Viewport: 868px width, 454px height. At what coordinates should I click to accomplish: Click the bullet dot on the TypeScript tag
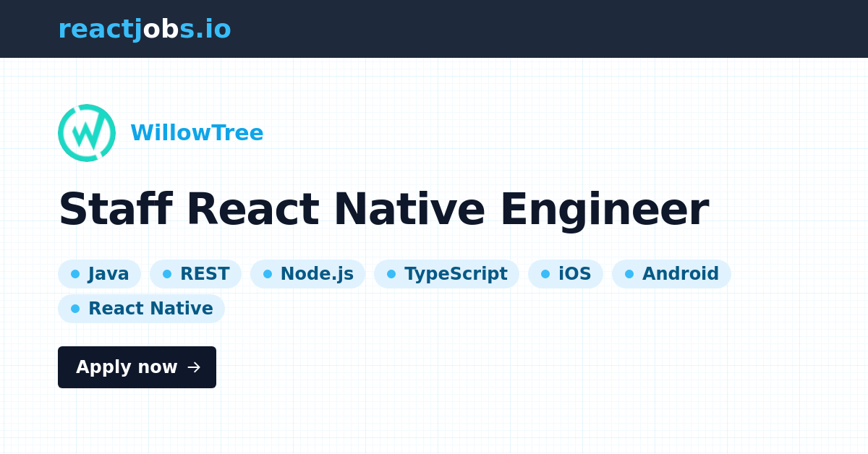coord(391,274)
